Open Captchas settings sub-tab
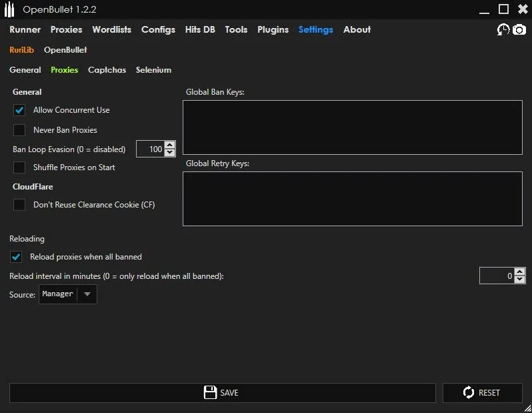 [x=107, y=70]
